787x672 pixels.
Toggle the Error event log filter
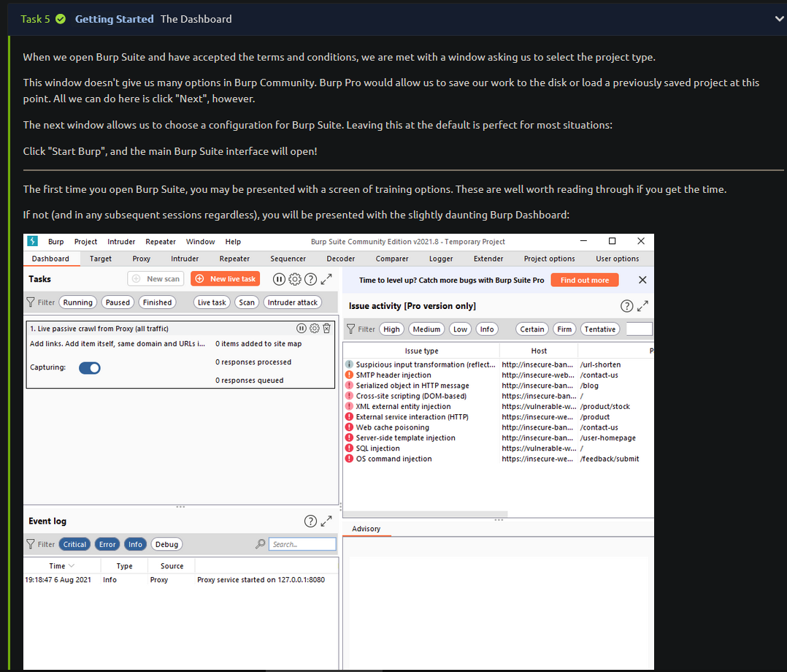pyautogui.click(x=107, y=544)
